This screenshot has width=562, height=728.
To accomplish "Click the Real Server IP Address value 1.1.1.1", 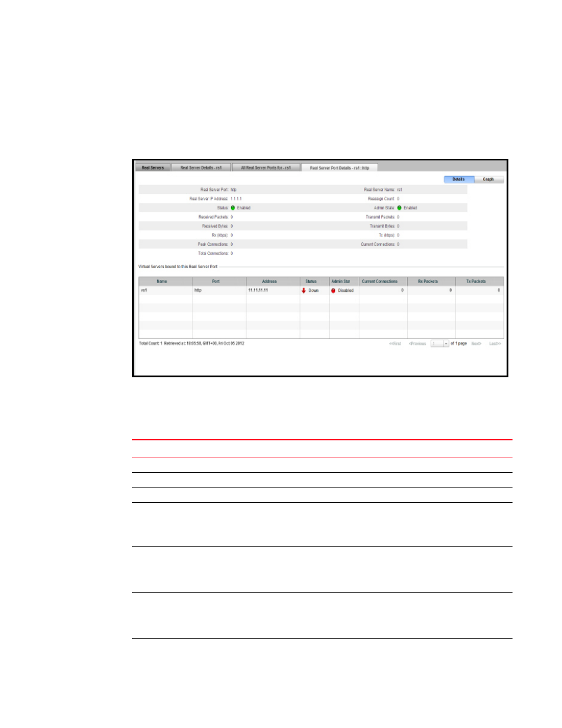I will 236,199.
